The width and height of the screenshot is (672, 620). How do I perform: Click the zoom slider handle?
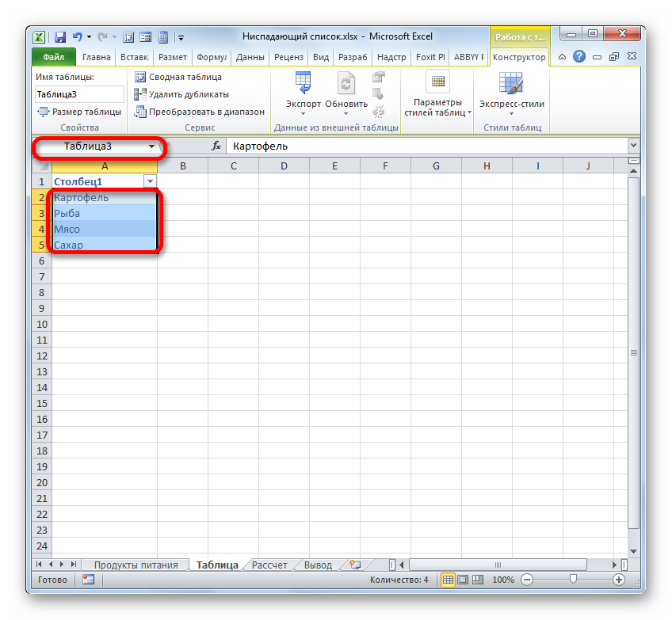click(573, 580)
